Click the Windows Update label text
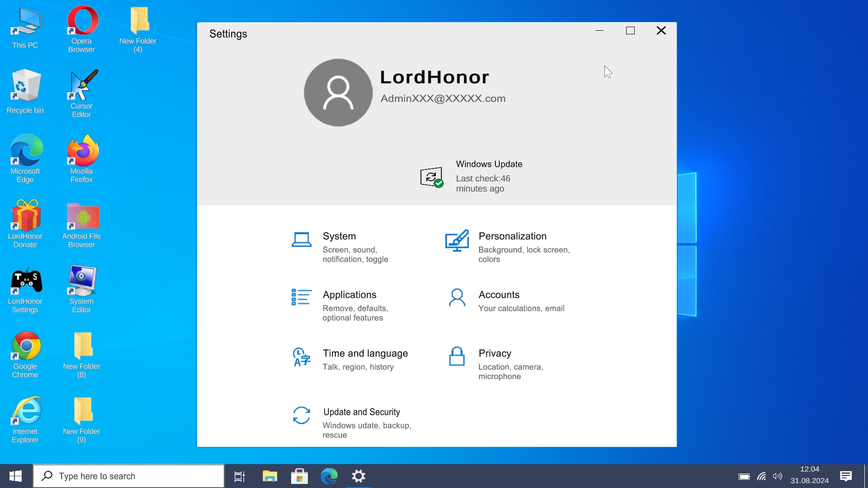The width and height of the screenshot is (868, 488). [x=489, y=164]
